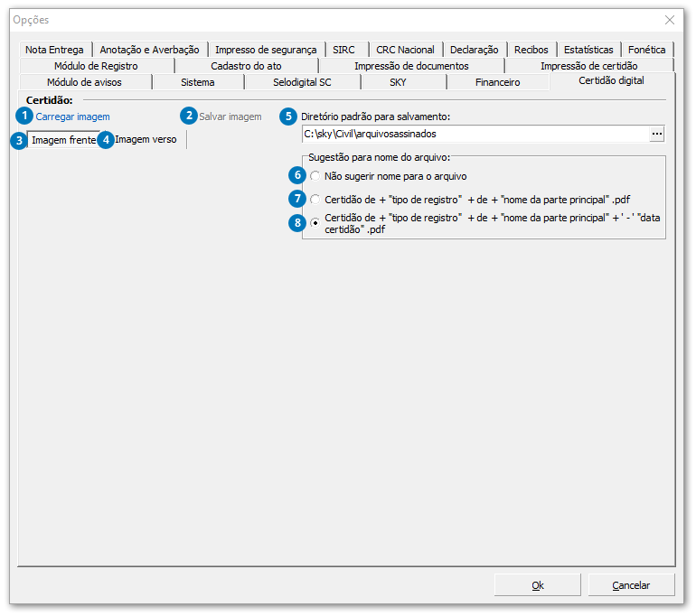
Task: Open the Fonética tab
Action: click(646, 50)
